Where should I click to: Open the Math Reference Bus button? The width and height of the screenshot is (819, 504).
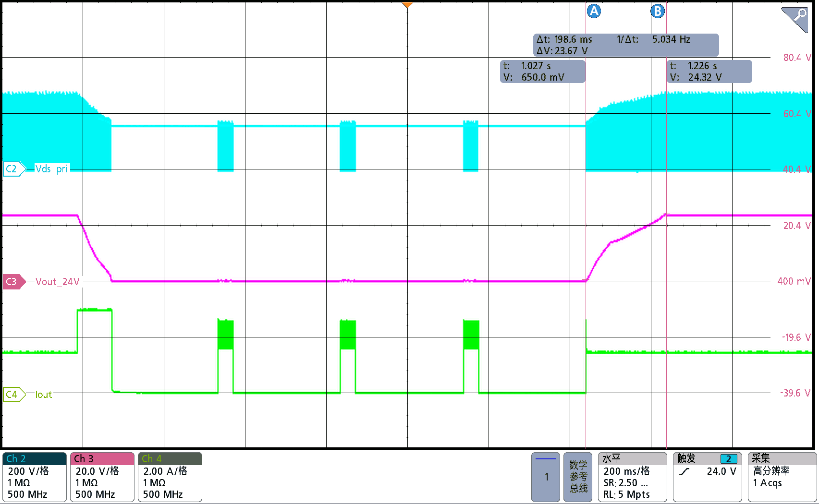pos(578,477)
